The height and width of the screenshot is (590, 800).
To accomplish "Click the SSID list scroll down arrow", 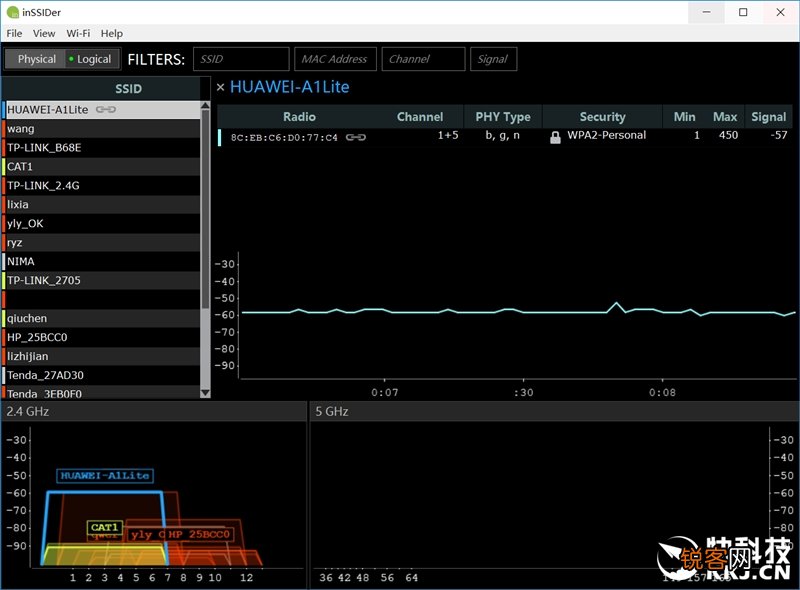I will [x=206, y=393].
